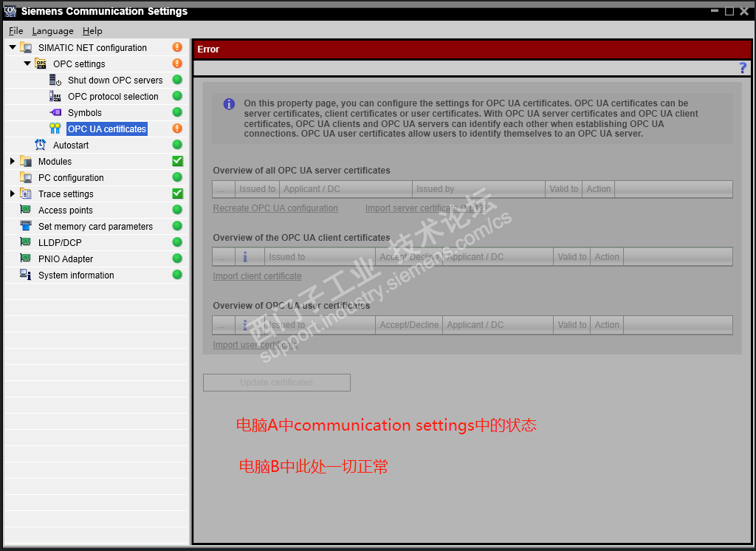Click the LLDP/DCP card icon
The width and height of the screenshot is (756, 551).
(26, 242)
